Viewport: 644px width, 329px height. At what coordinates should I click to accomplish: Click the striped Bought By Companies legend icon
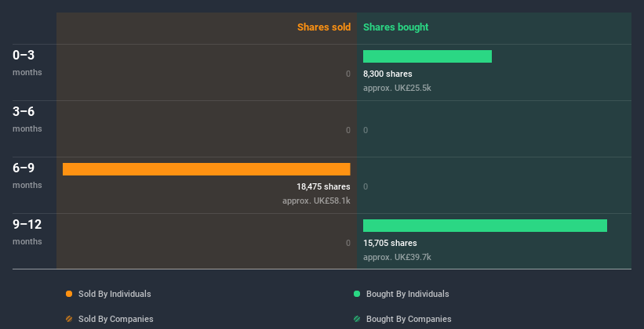pos(357,319)
